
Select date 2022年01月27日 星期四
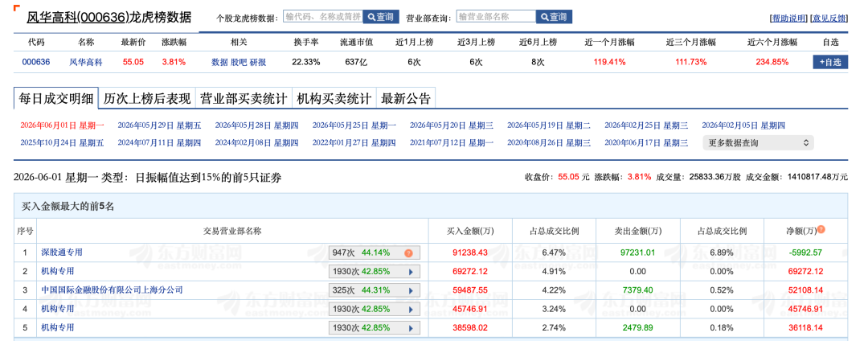tap(354, 143)
